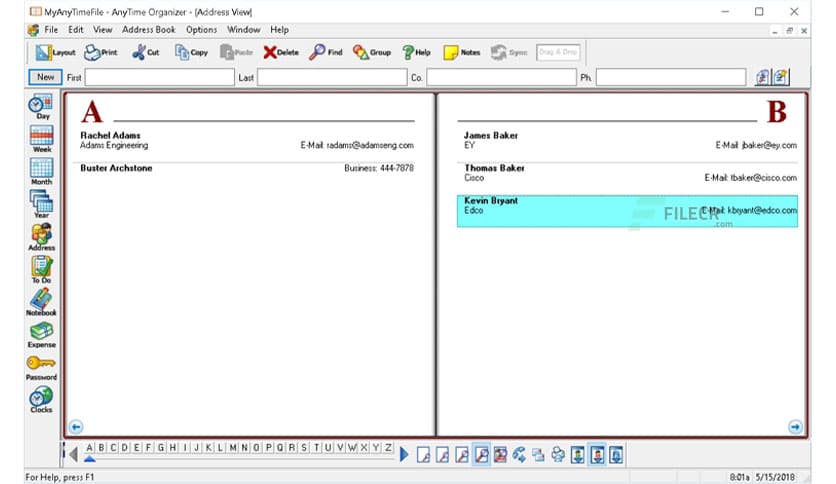Jump to letter T tab

tap(316, 448)
